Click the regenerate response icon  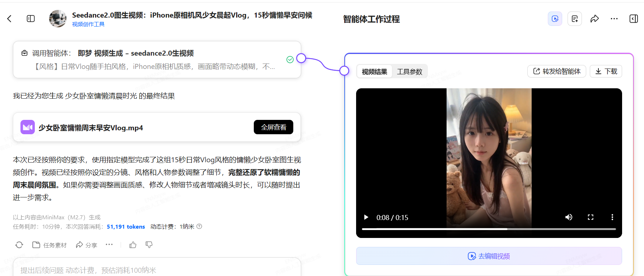pos(19,245)
